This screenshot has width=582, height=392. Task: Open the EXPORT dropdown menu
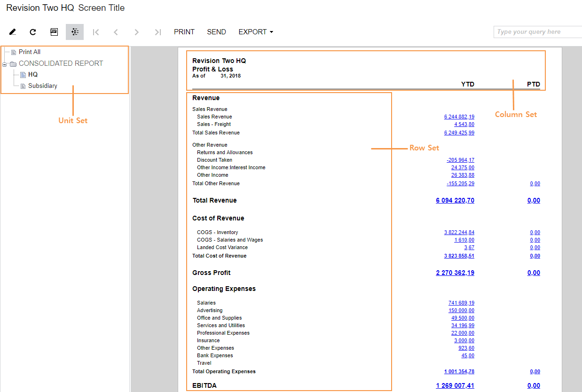point(256,32)
